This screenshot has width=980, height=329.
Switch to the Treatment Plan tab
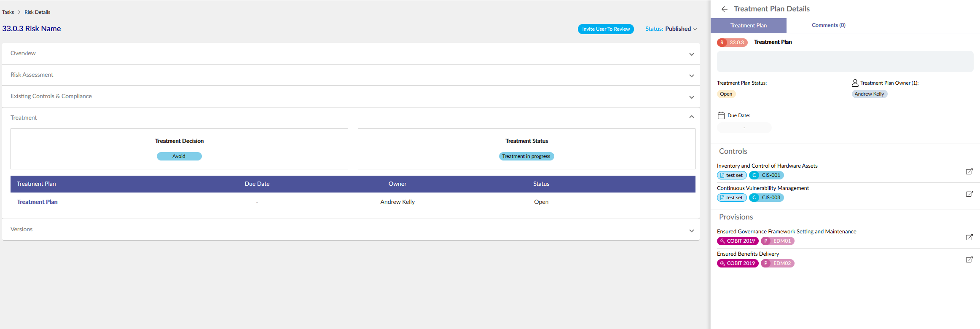tap(749, 26)
